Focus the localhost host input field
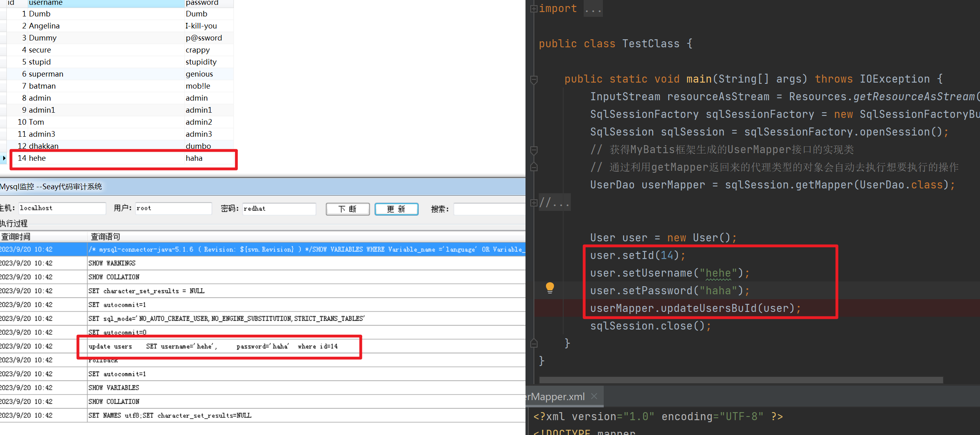This screenshot has height=435, width=980. tap(62, 208)
